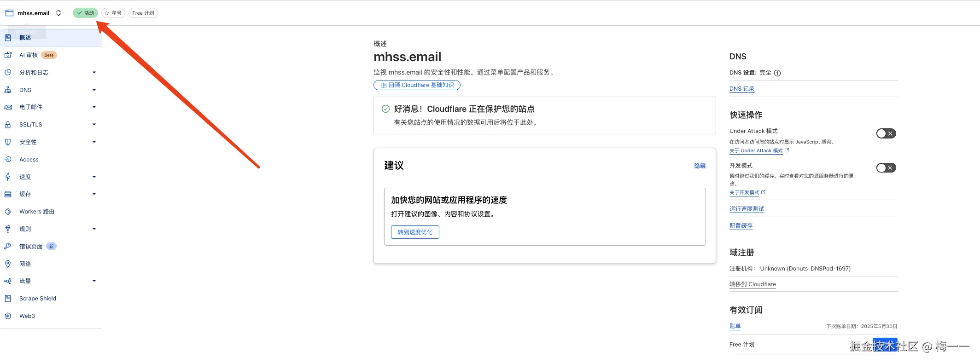The image size is (980, 363).
Task: Click the Scrape Shield document icon
Action: click(x=8, y=299)
